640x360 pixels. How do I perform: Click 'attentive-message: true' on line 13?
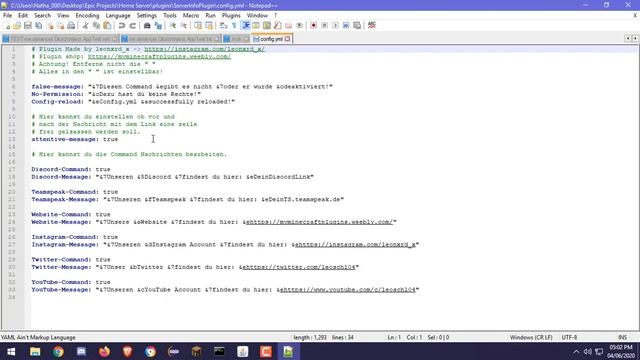click(75, 139)
